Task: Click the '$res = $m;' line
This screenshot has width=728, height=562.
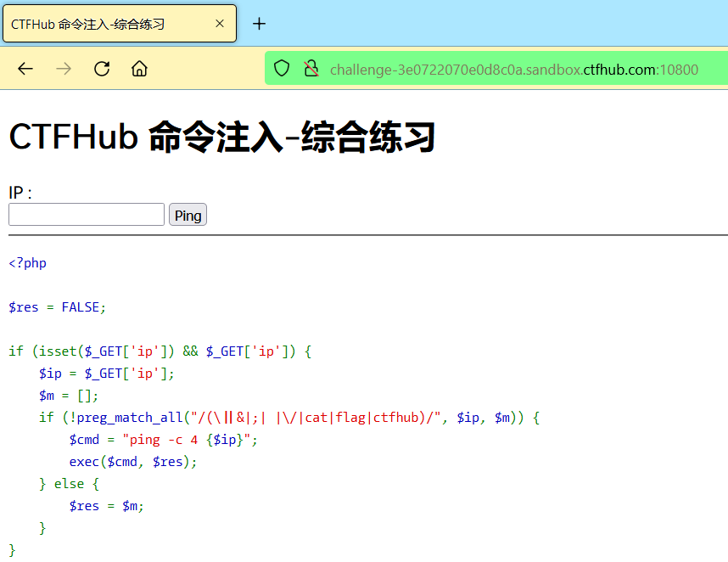Action: tap(107, 506)
